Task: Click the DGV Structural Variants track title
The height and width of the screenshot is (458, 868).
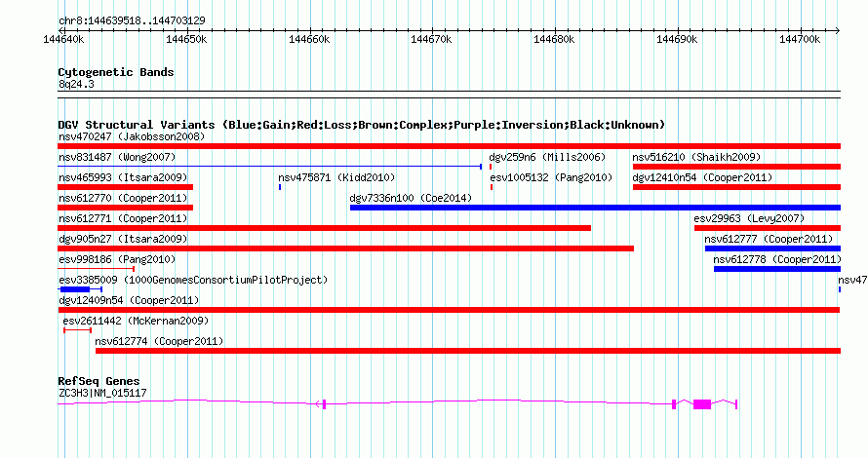Action: pos(362,125)
